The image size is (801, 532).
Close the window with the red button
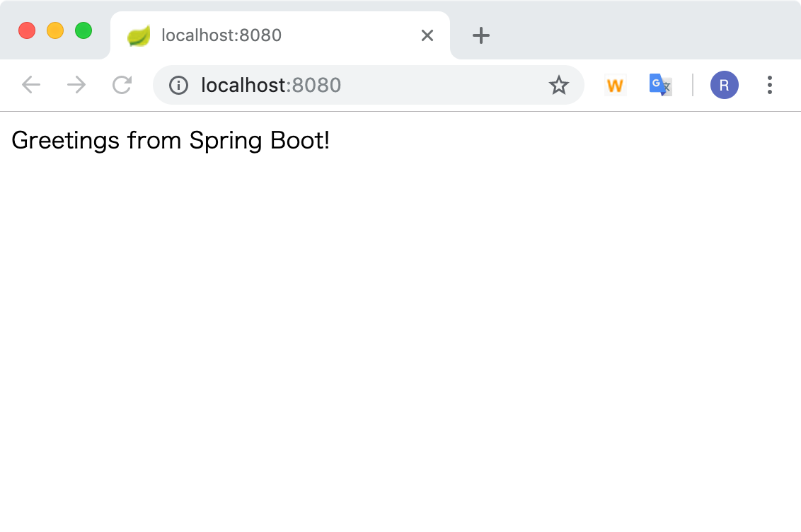point(27,30)
